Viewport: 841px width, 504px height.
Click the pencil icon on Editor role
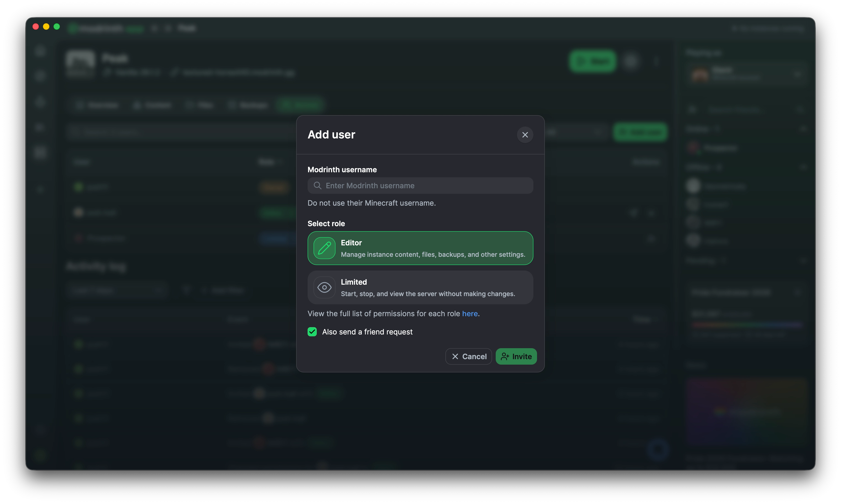pos(324,248)
